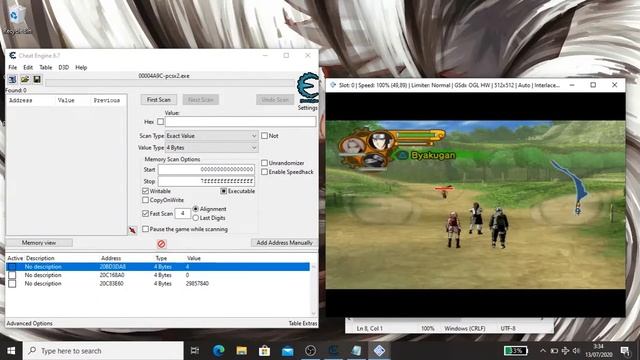Image resolution: width=640 pixels, height=360 pixels.
Task: Open the process selector icon in Cheat Engine
Action: (12, 79)
